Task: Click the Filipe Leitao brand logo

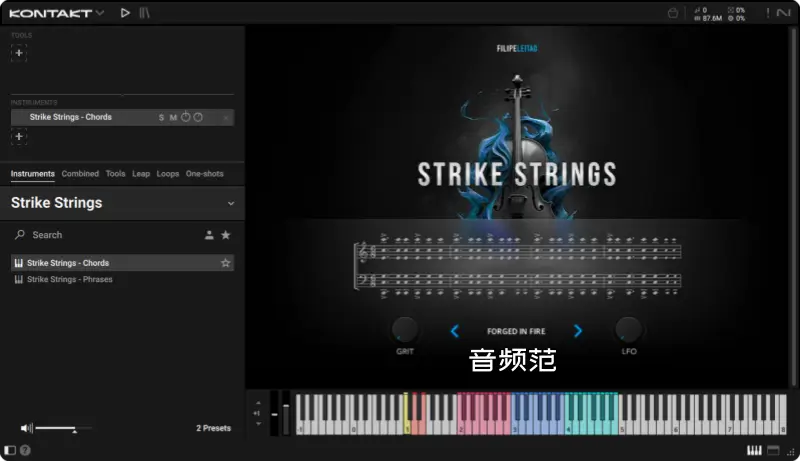Action: click(517, 48)
